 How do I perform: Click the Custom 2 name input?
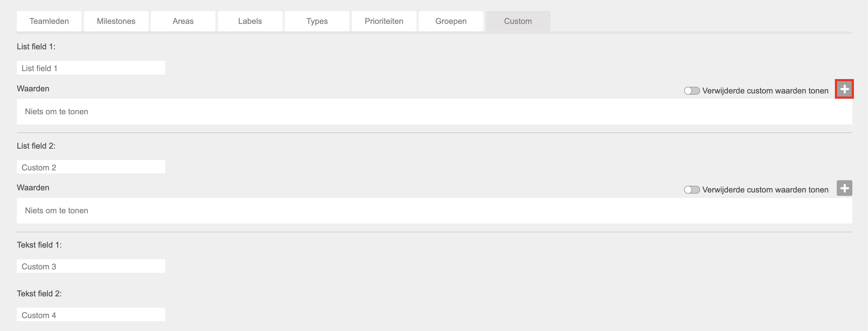(91, 167)
